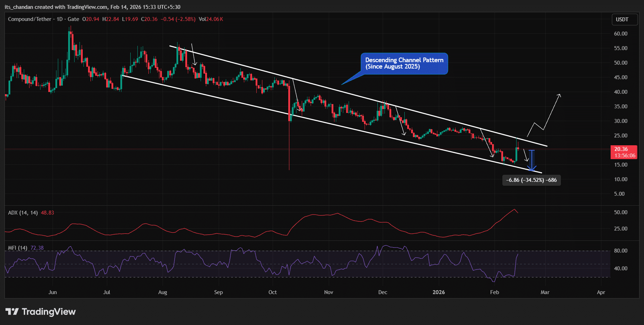Click the long October wick candle bottom

pos(289,168)
